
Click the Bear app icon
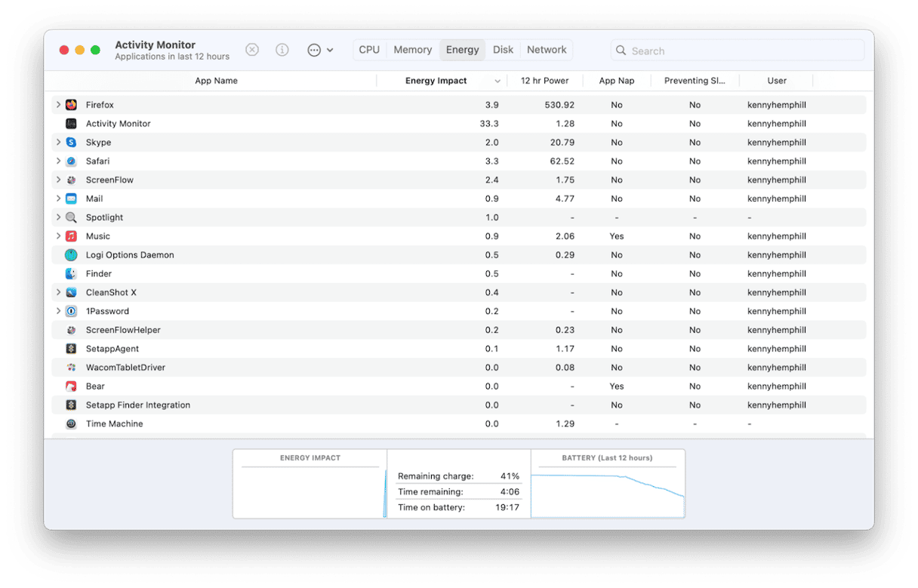click(71, 386)
